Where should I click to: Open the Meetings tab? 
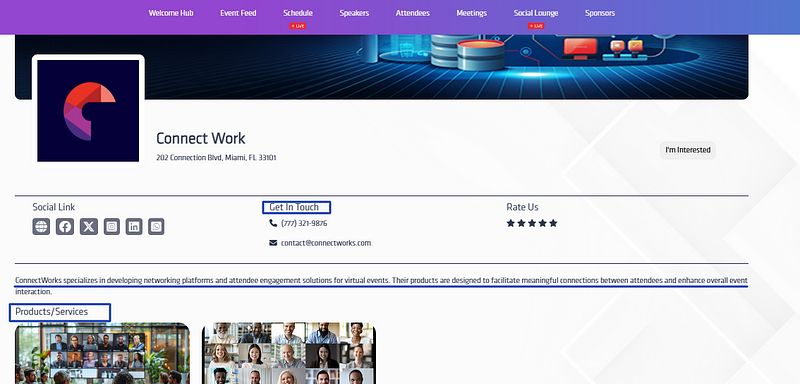click(471, 13)
